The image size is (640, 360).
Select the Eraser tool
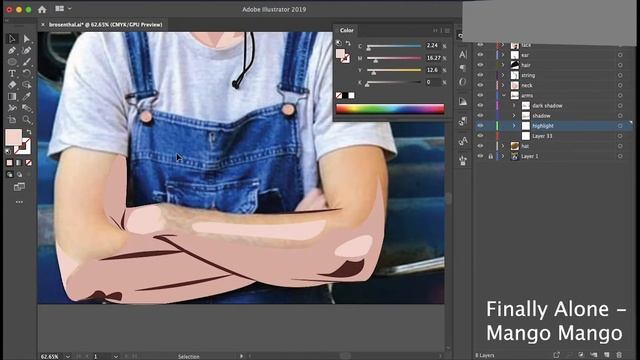coord(12,85)
